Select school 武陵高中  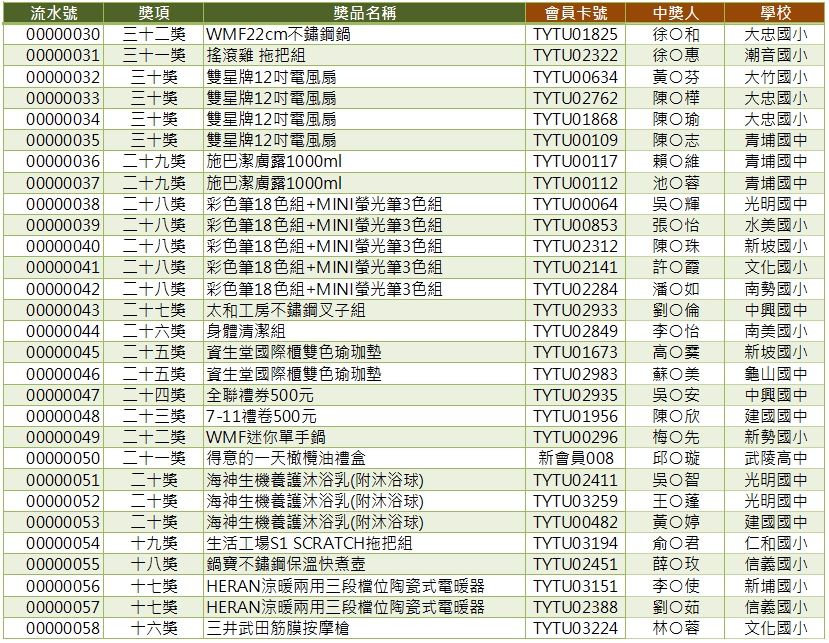click(x=776, y=458)
